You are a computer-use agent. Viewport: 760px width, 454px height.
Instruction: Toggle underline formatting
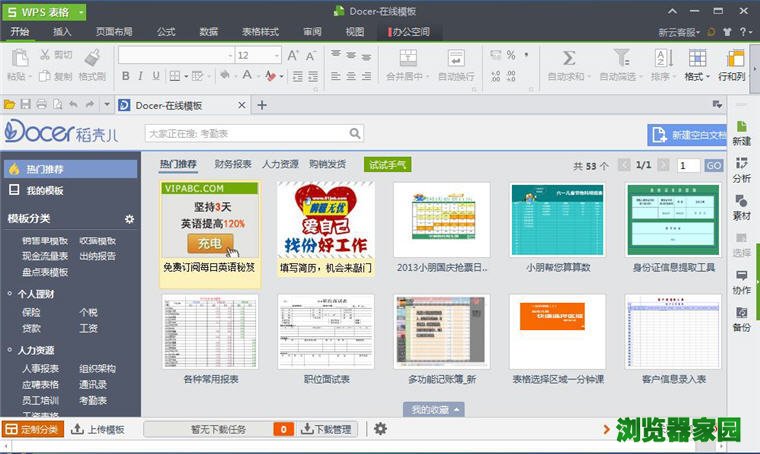pos(156,76)
